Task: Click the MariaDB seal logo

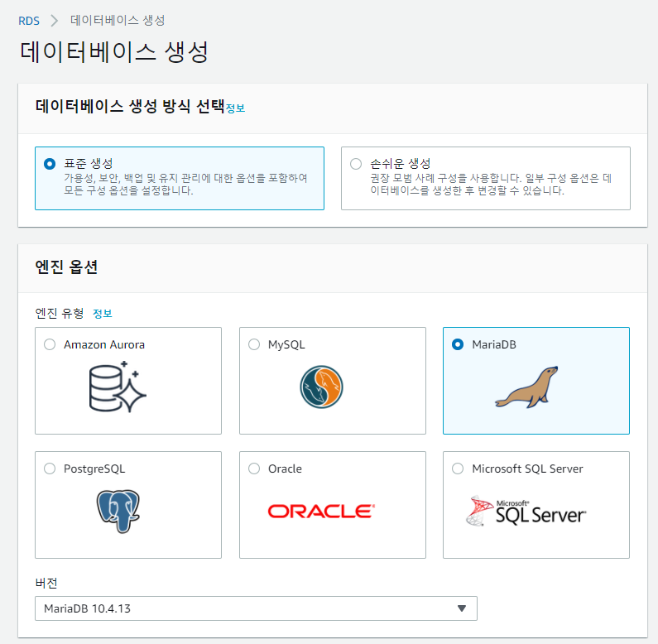Action: (x=526, y=387)
